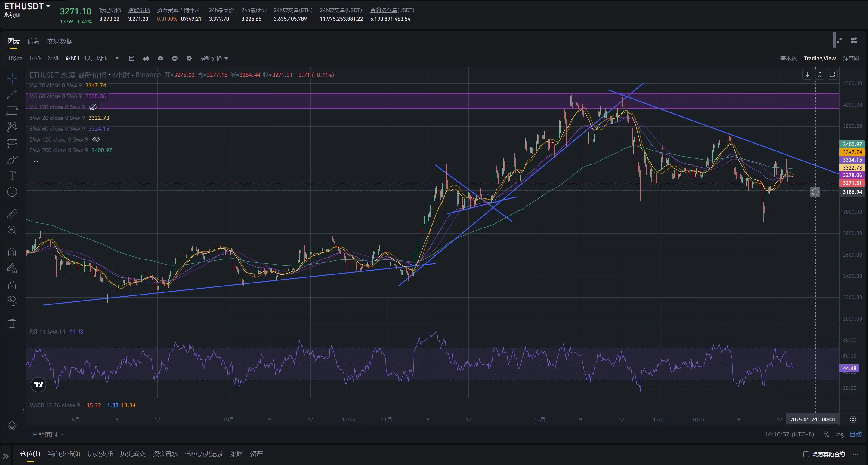
Task: Open the Fibonacci retracement tools
Action: pos(12,110)
